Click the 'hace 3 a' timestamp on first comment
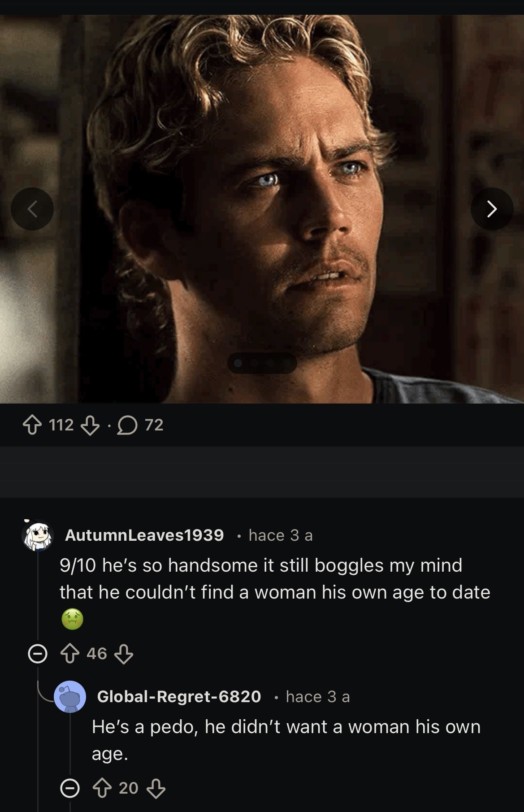 (x=281, y=535)
